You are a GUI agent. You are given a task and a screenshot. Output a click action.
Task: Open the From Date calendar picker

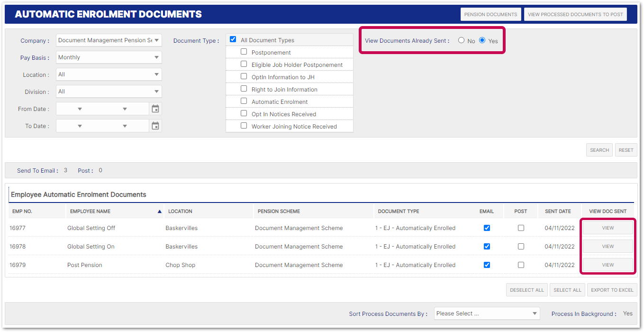[x=155, y=109]
